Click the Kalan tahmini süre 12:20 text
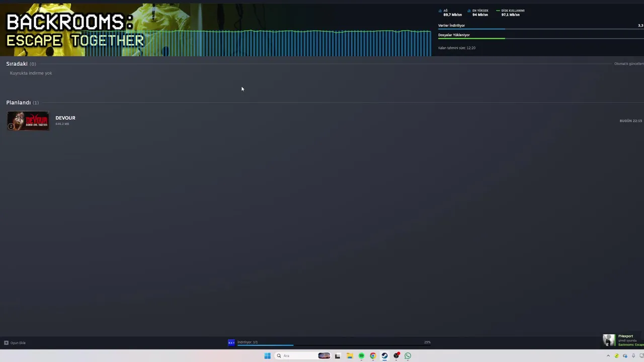The width and height of the screenshot is (644, 362). 457,48
